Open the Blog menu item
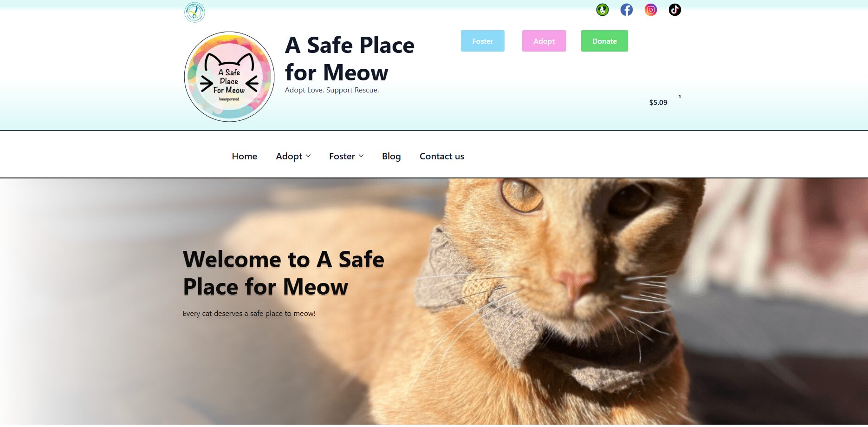Viewport: 868px width, 427px height. click(391, 156)
